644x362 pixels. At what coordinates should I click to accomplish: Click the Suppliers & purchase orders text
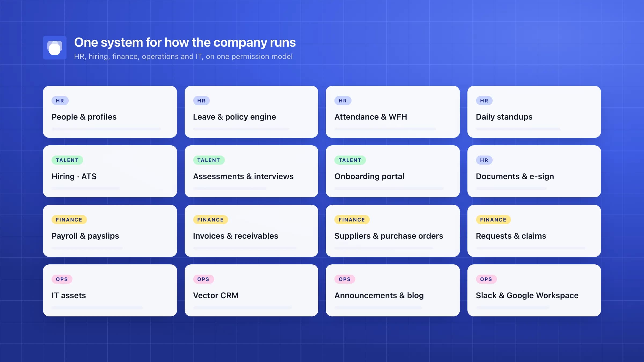389,236
